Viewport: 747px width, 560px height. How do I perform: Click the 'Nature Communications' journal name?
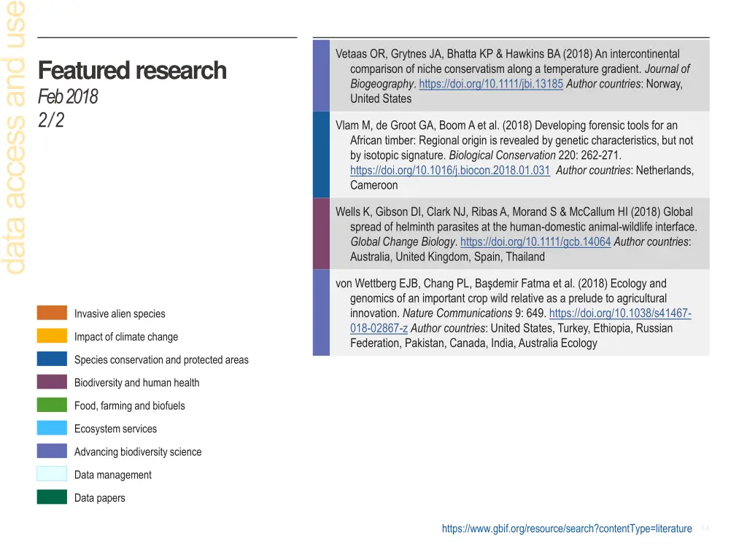click(x=457, y=314)
